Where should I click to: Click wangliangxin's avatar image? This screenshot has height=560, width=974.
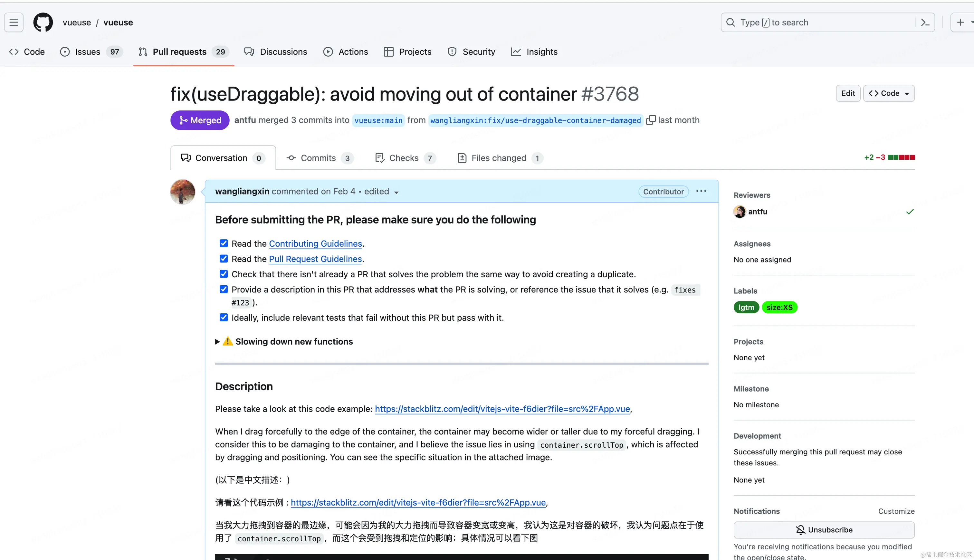pyautogui.click(x=183, y=192)
